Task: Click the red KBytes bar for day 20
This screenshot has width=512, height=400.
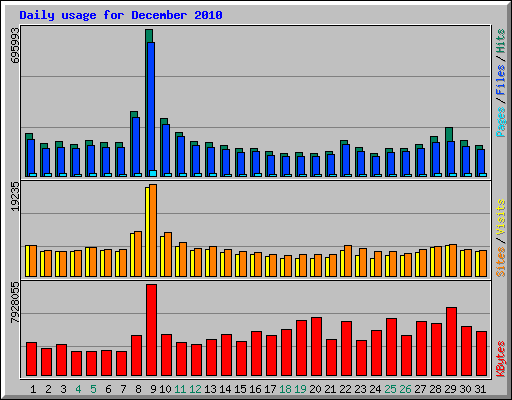Action: click(x=316, y=347)
